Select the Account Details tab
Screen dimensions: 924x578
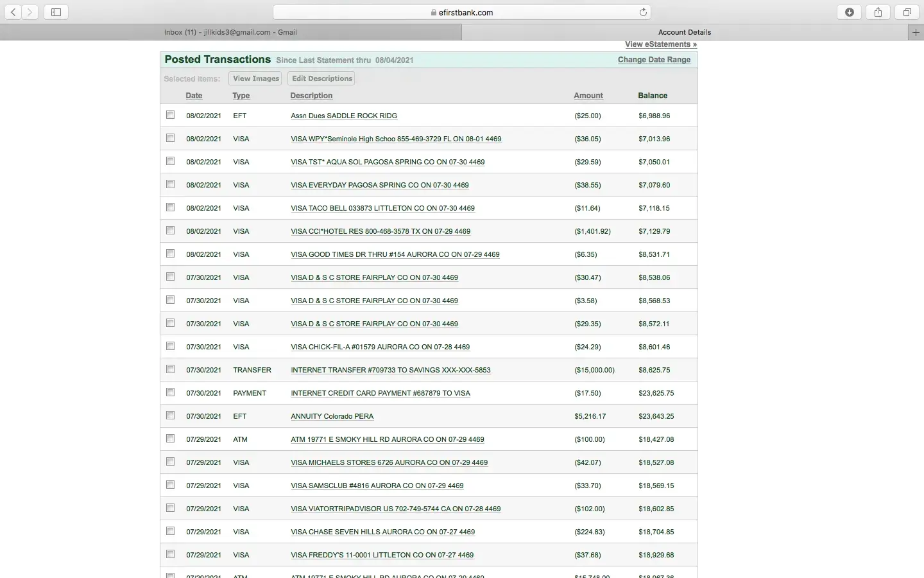pos(684,32)
